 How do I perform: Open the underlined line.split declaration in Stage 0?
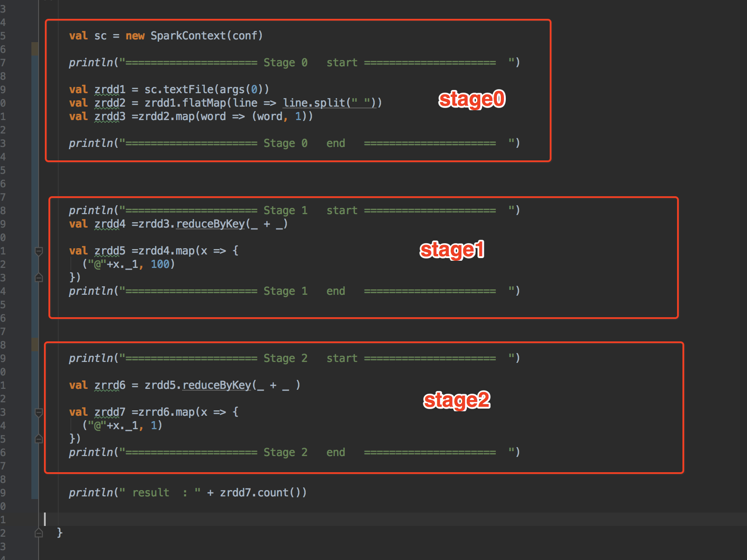point(330,103)
